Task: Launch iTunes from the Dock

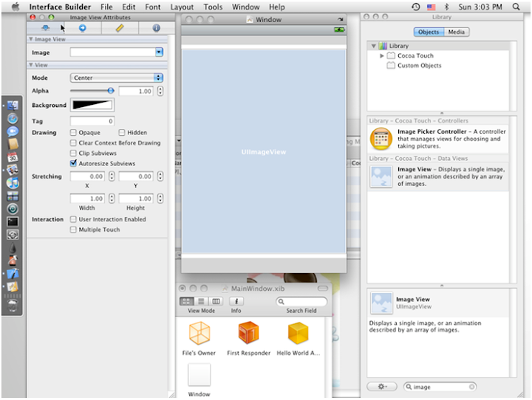Action: point(13,183)
